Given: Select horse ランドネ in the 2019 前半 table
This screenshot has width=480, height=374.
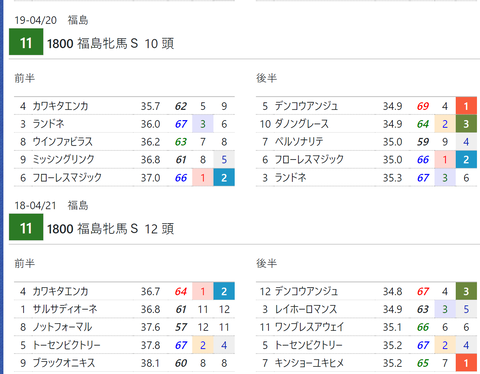Looking at the screenshot, I should 48,124.
